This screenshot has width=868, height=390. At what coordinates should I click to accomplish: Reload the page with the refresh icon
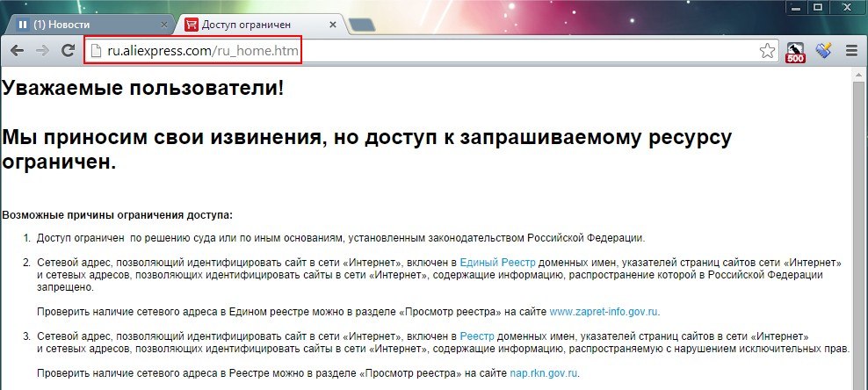point(68,51)
